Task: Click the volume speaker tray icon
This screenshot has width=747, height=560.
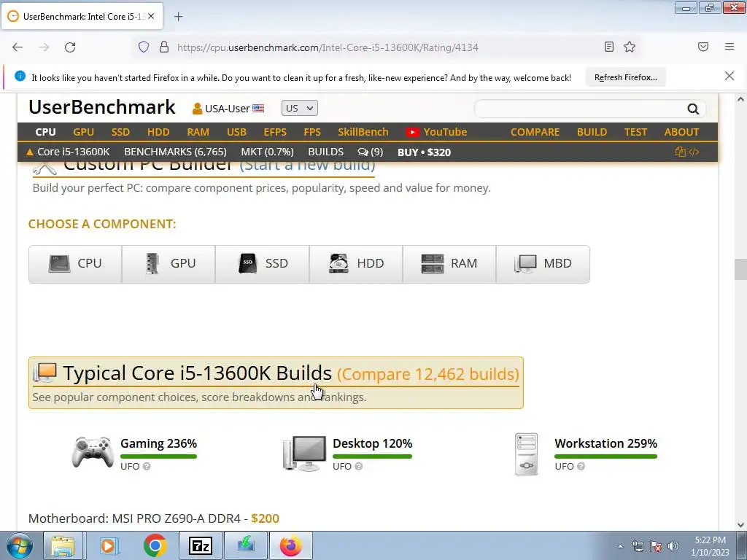Action: [x=673, y=546]
